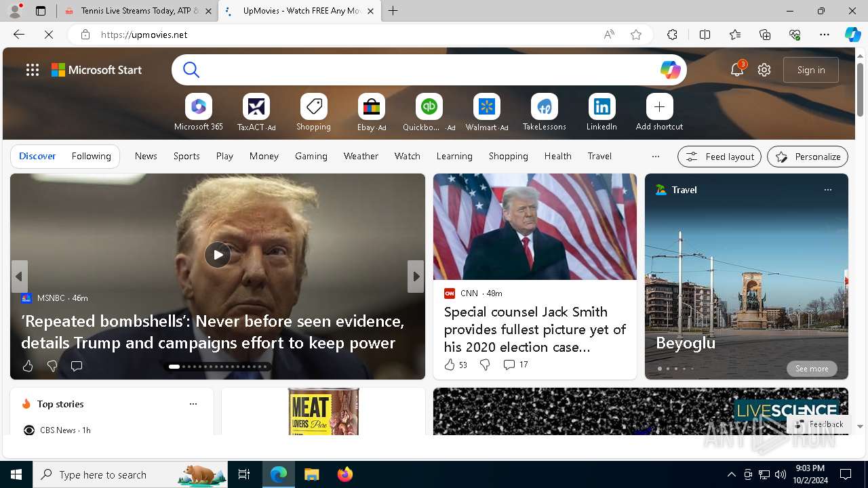
Task: Click the Sign in button
Action: click(x=811, y=70)
